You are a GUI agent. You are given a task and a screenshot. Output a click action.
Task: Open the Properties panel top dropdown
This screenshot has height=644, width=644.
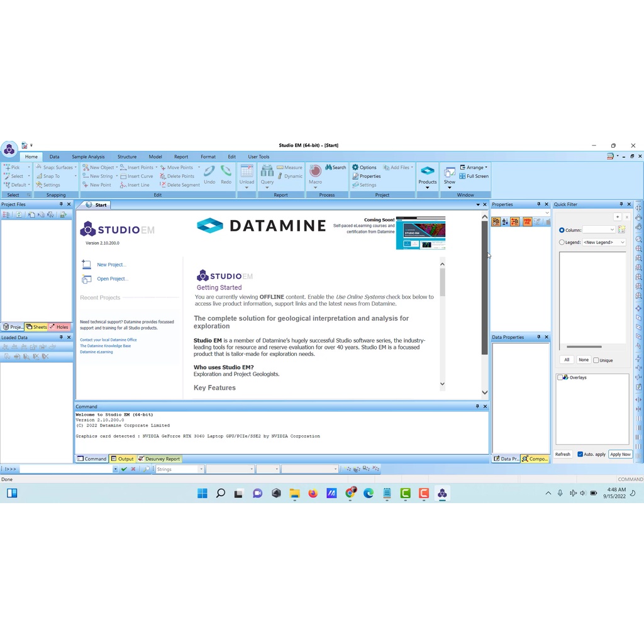547,213
